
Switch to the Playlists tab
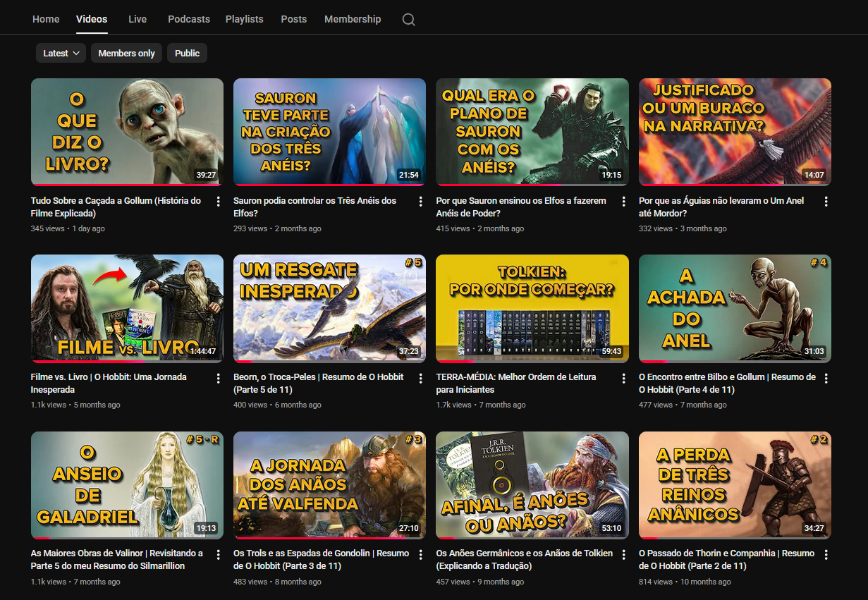(244, 19)
